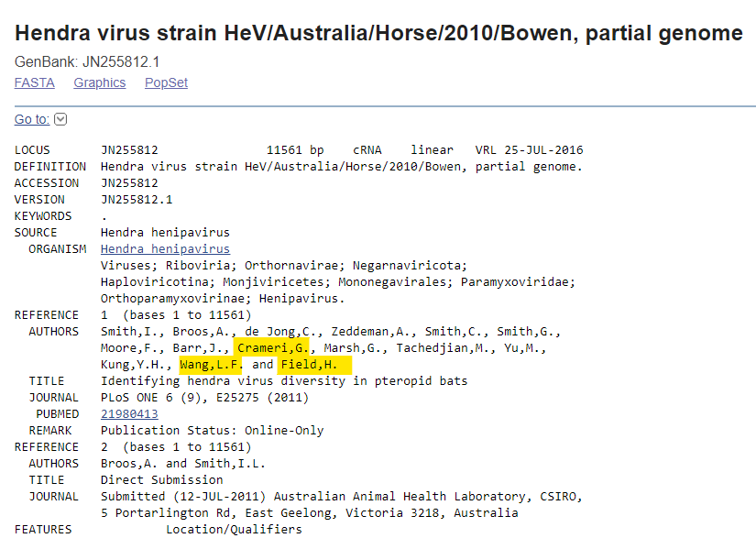756x538 pixels.
Task: Open the Graphics view link
Action: coord(99,83)
